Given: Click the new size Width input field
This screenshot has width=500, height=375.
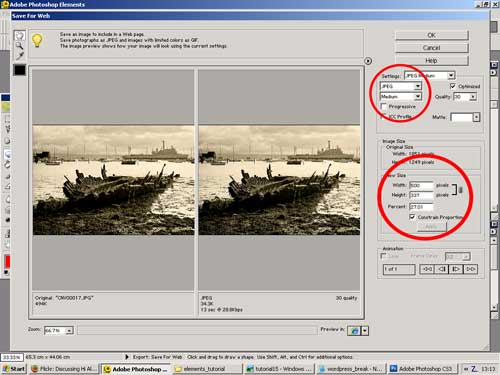Looking at the screenshot, I should pos(421,185).
